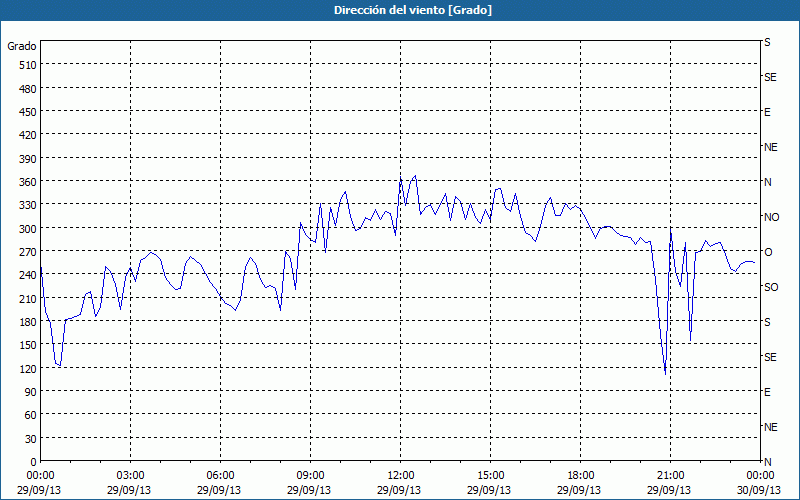Screen dimensions: 800x500
Task: Select the 480 tick label on the left axis
Action: click(28, 89)
